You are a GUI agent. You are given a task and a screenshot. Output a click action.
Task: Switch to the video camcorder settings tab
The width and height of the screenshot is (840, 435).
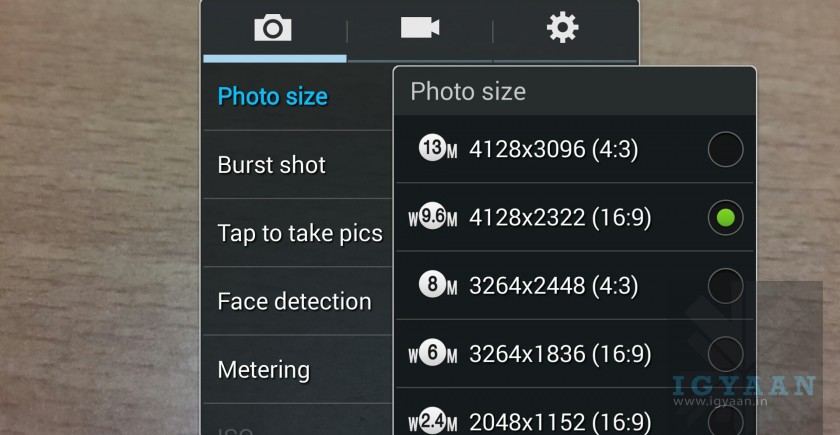click(420, 28)
